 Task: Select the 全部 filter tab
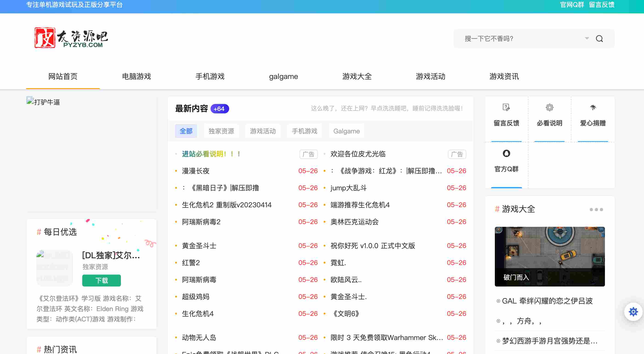[x=186, y=131]
